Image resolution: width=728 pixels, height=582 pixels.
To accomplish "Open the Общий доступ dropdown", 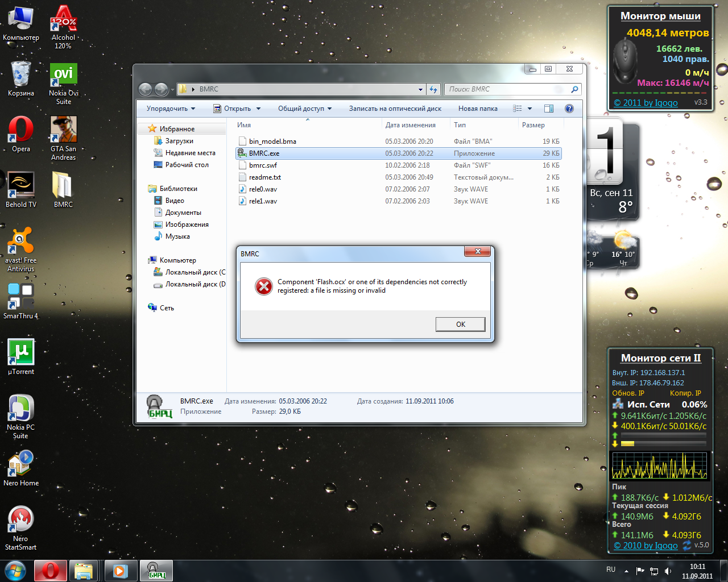I will coord(304,109).
